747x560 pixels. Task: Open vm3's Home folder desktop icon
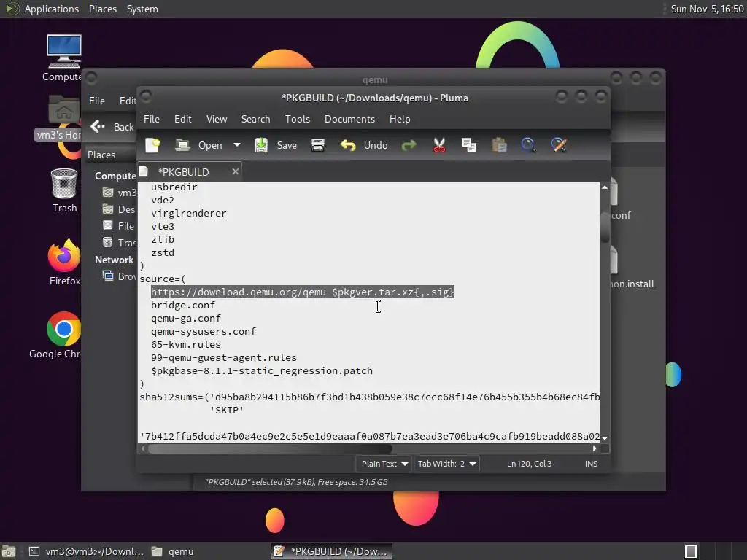tap(60, 117)
